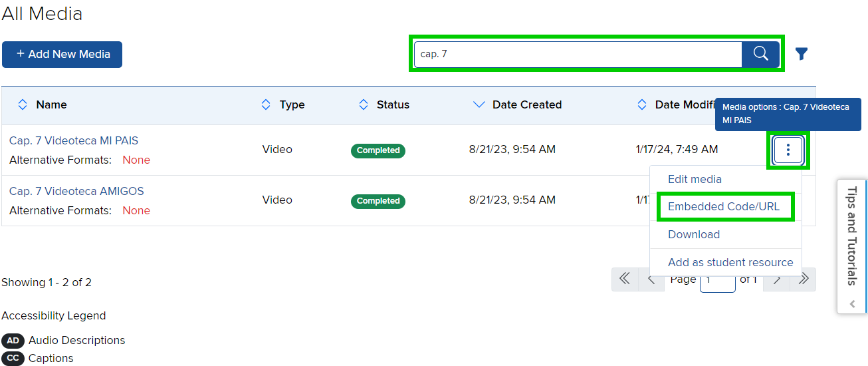
Task: Select Embedded Code/URL menu option
Action: 724,206
